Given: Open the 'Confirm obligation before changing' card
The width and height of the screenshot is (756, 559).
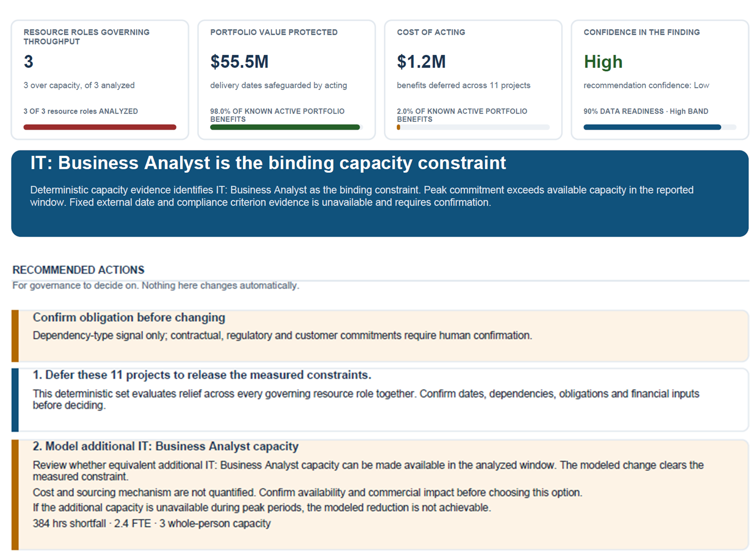Looking at the screenshot, I should point(380,336).
